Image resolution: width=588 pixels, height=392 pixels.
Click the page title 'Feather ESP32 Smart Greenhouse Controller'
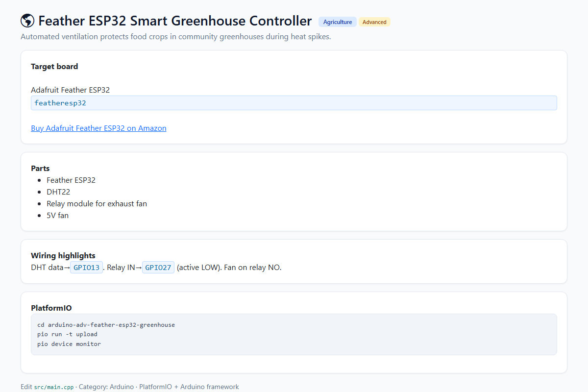(175, 21)
